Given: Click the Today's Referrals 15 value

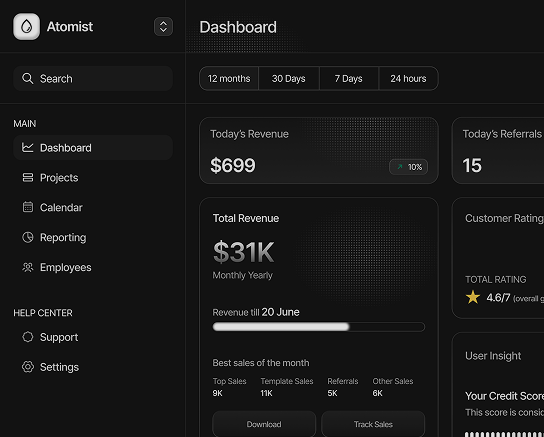Looking at the screenshot, I should point(472,165).
